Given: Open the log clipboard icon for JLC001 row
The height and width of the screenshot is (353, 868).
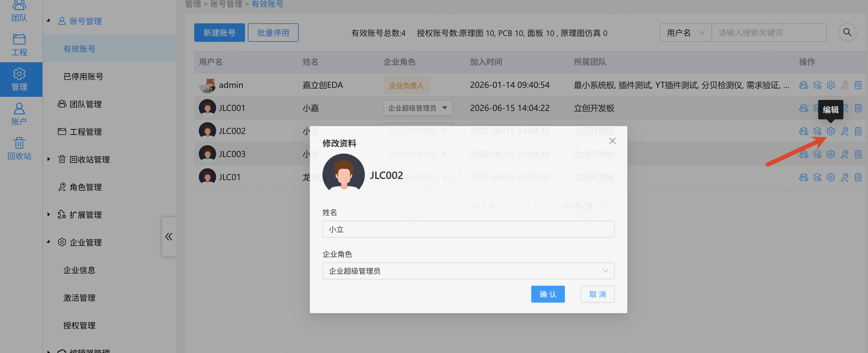Looking at the screenshot, I should pyautogui.click(x=858, y=108).
